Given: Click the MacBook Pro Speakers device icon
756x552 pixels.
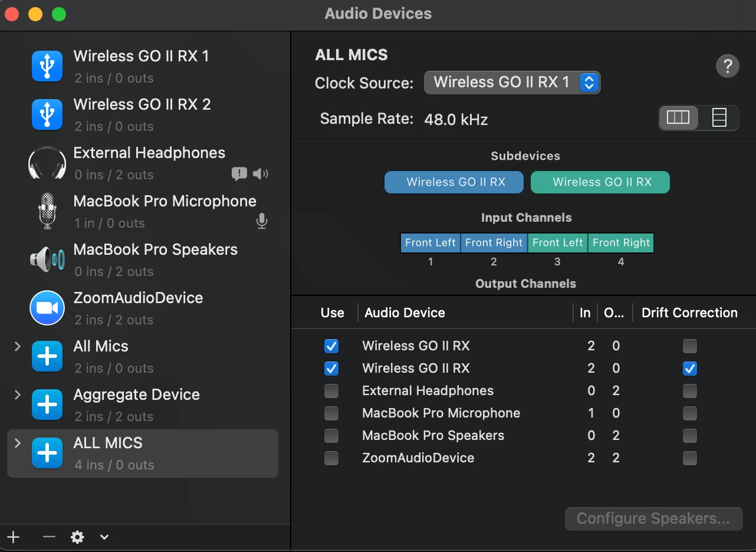Looking at the screenshot, I should point(47,259).
